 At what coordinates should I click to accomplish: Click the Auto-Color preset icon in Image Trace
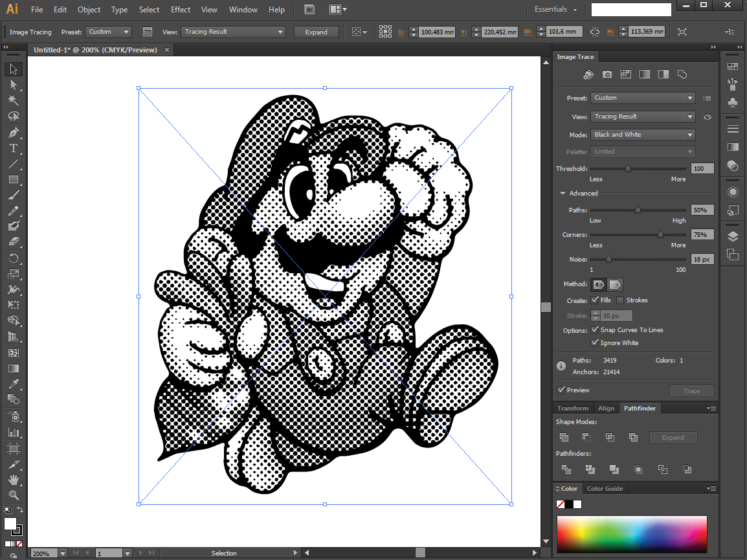588,74
